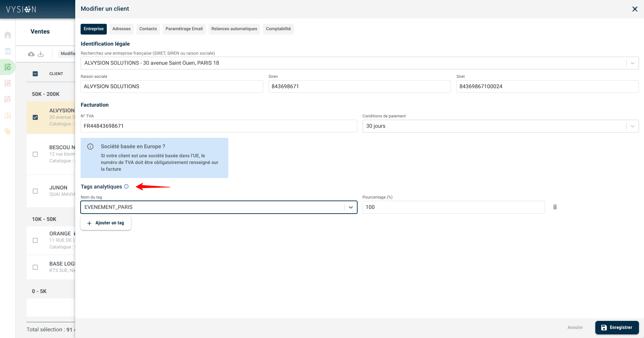The width and height of the screenshot is (644, 338).
Task: Uncheck the ALVYSION client checkbox
Action: 35,117
